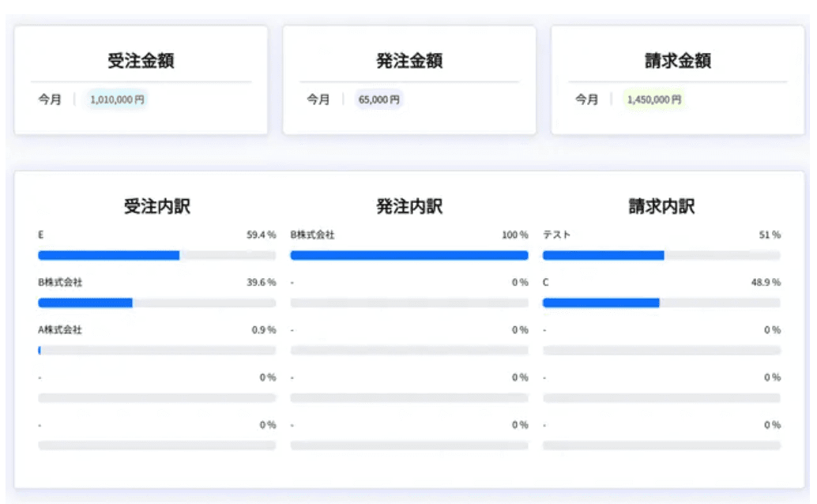Select the A株式会社 label in 受注内訳
Image resolution: width=817 pixels, height=504 pixels.
tap(60, 329)
